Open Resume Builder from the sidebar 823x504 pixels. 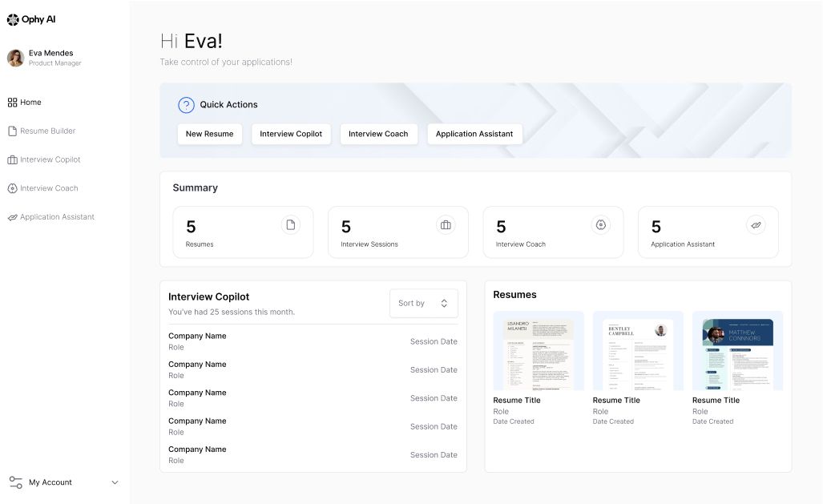coord(47,131)
